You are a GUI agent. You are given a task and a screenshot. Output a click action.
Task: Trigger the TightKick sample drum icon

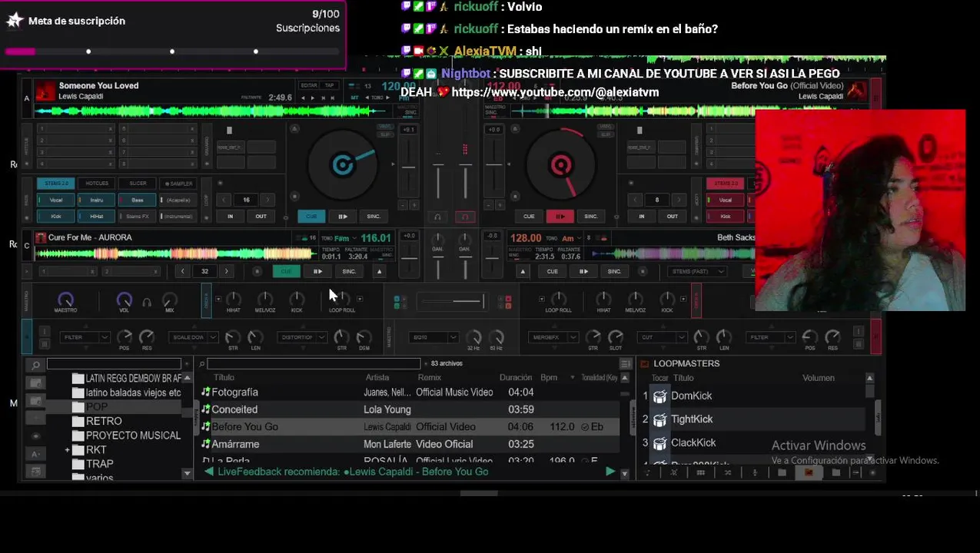click(660, 419)
